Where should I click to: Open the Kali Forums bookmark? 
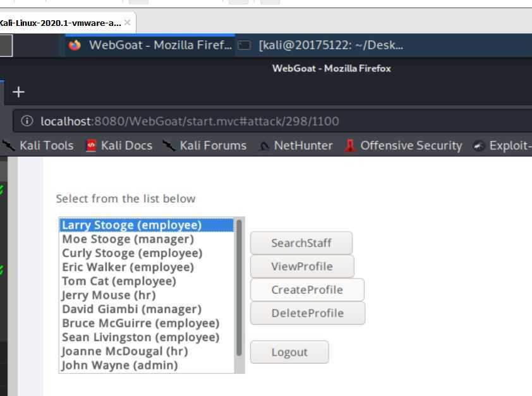(204, 145)
